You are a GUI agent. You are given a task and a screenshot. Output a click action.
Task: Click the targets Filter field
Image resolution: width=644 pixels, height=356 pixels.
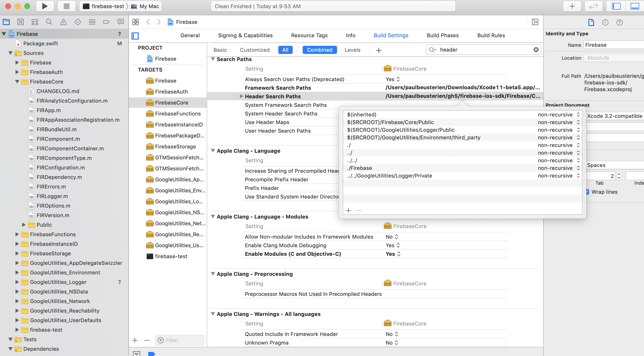point(179,340)
